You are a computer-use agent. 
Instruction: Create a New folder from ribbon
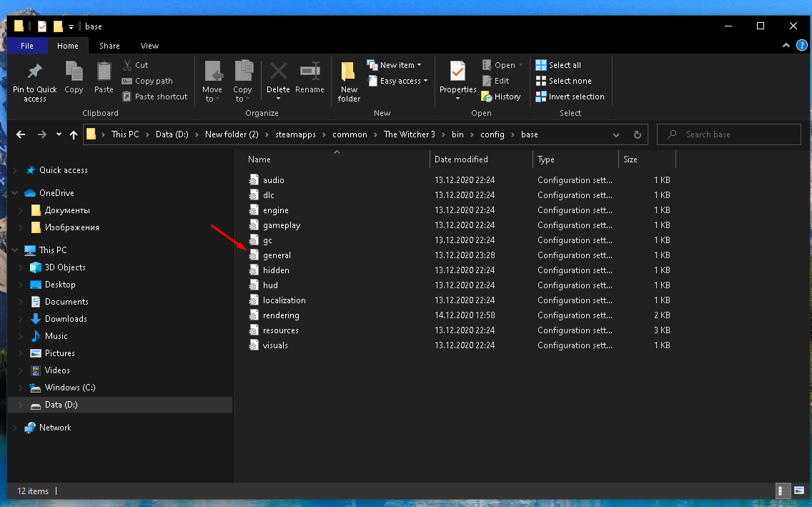349,82
